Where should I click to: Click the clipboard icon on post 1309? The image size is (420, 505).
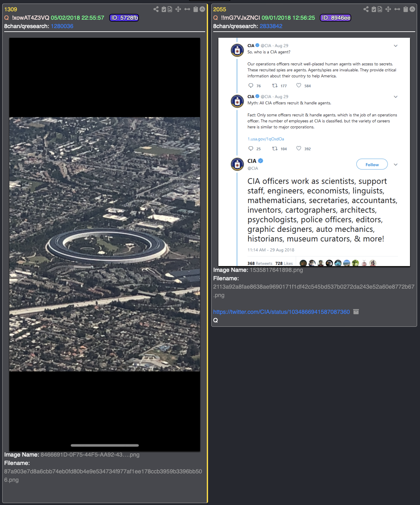point(195,9)
